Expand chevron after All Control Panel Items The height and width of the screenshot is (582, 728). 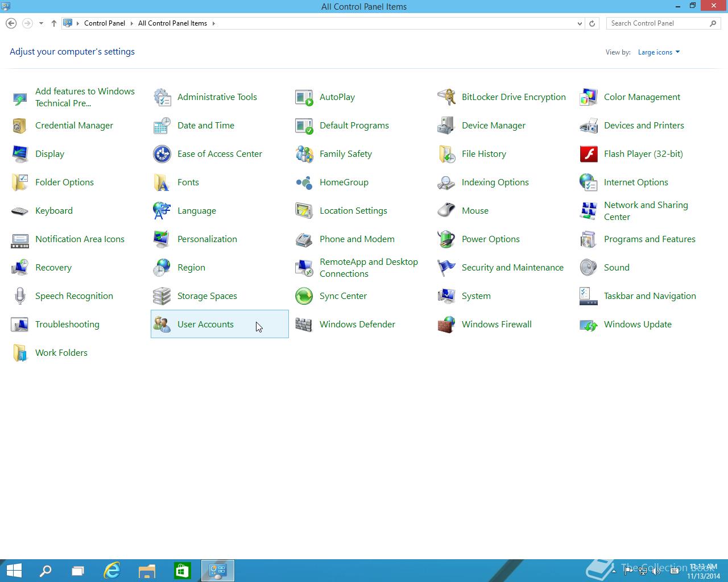click(x=214, y=23)
